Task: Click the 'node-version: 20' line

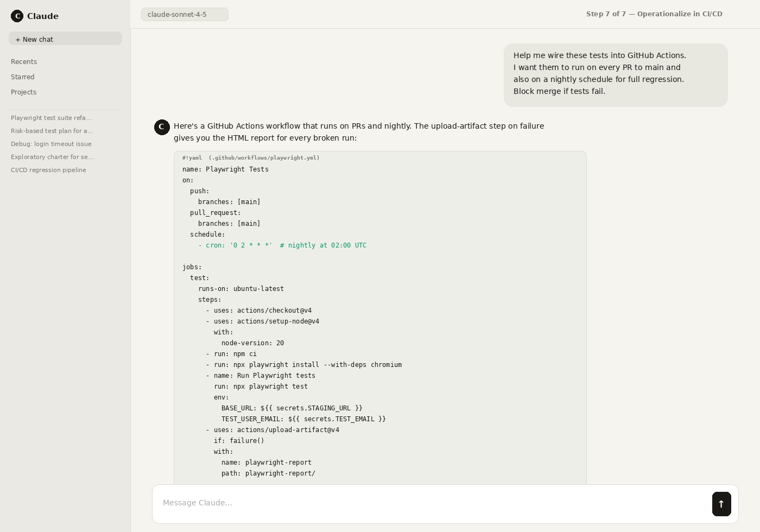Action: pos(252,343)
